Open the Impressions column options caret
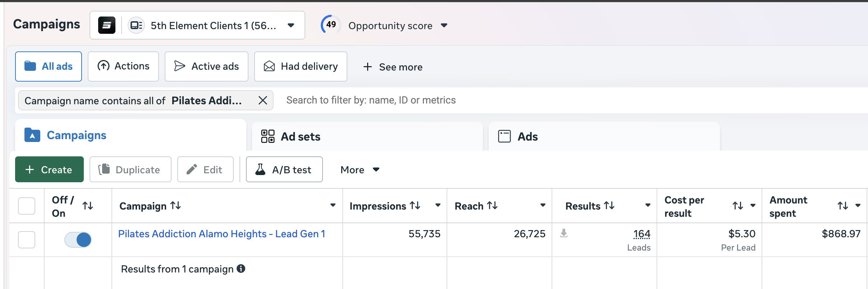868x289 pixels. click(438, 205)
